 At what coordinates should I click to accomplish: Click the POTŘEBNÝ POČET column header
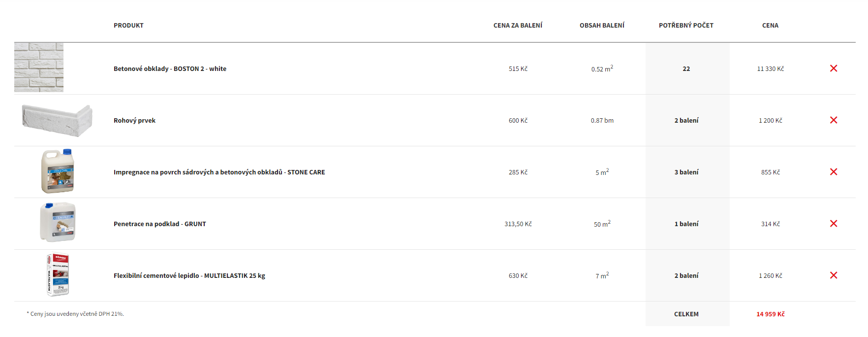point(686,26)
